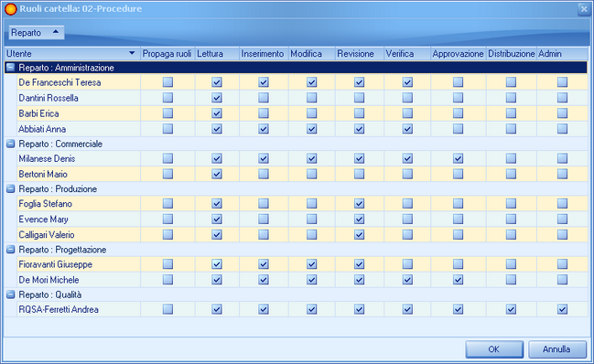Uncheck Lettura for Dantini Rossella

coord(217,98)
